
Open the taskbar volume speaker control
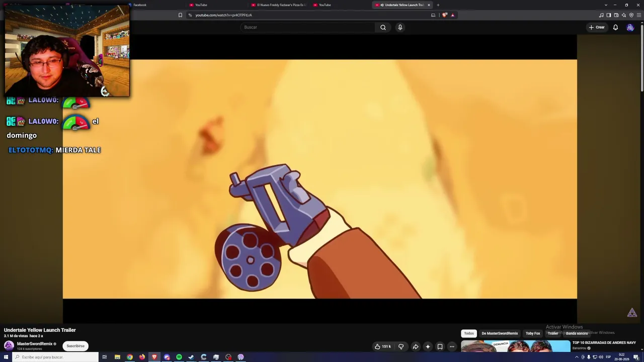601,357
